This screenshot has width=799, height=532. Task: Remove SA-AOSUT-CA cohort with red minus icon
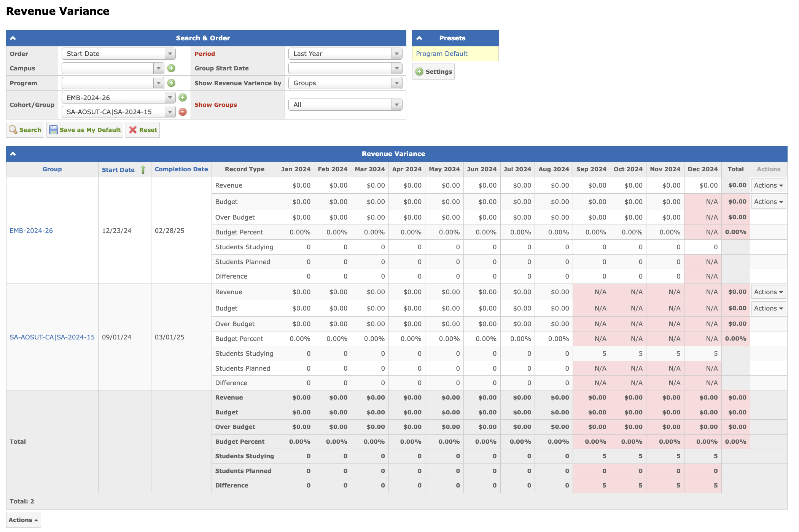[x=183, y=112]
